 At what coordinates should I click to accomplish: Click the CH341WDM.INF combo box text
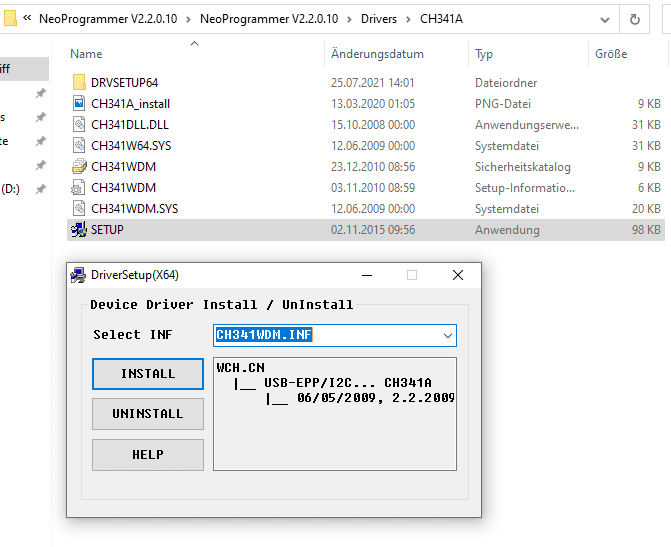click(x=264, y=335)
